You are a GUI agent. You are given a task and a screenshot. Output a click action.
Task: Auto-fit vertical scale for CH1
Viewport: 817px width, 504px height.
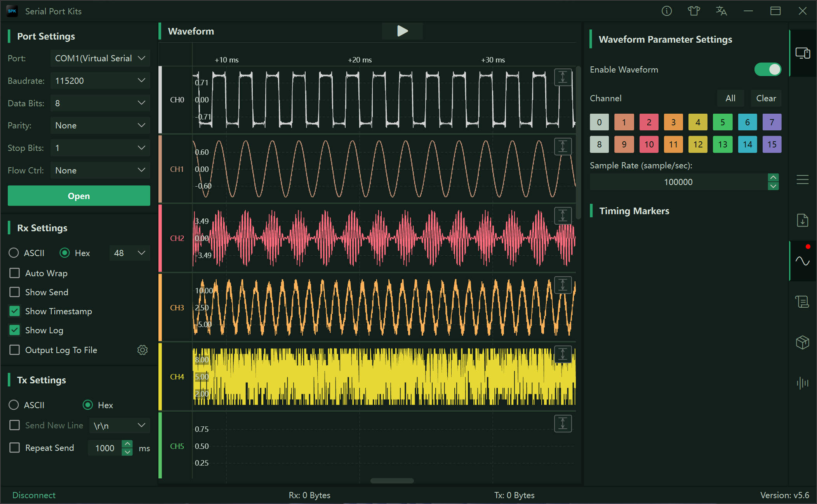point(563,146)
